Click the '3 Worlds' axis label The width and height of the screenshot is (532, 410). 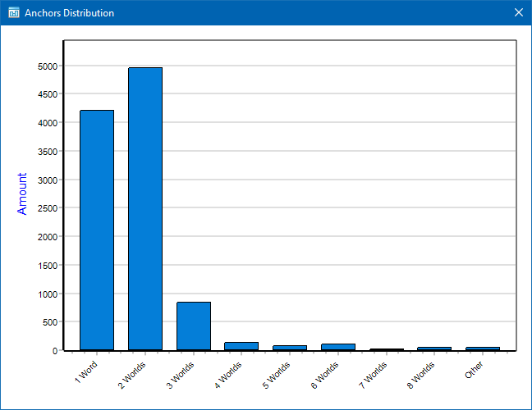pyautogui.click(x=180, y=375)
